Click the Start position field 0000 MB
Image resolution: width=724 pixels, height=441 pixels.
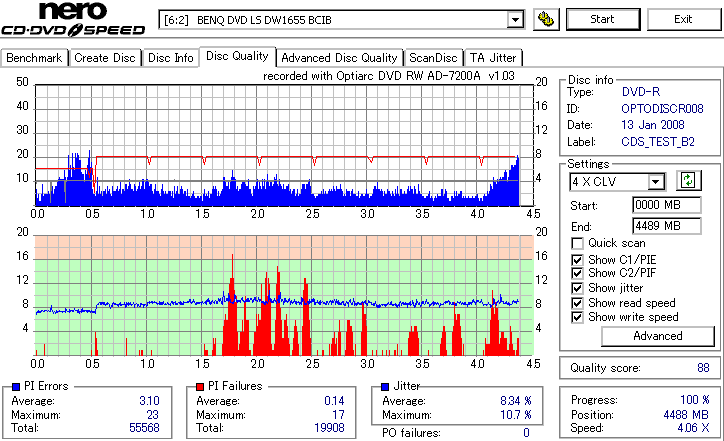point(666,205)
